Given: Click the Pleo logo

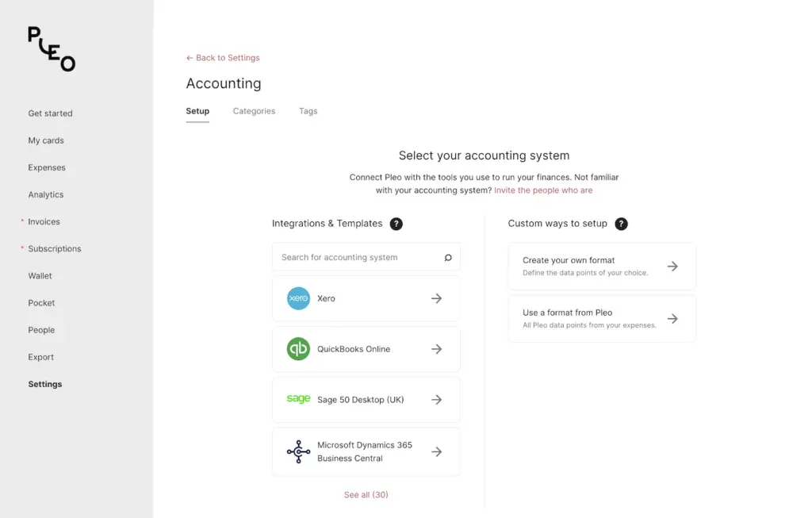Looking at the screenshot, I should 52,49.
